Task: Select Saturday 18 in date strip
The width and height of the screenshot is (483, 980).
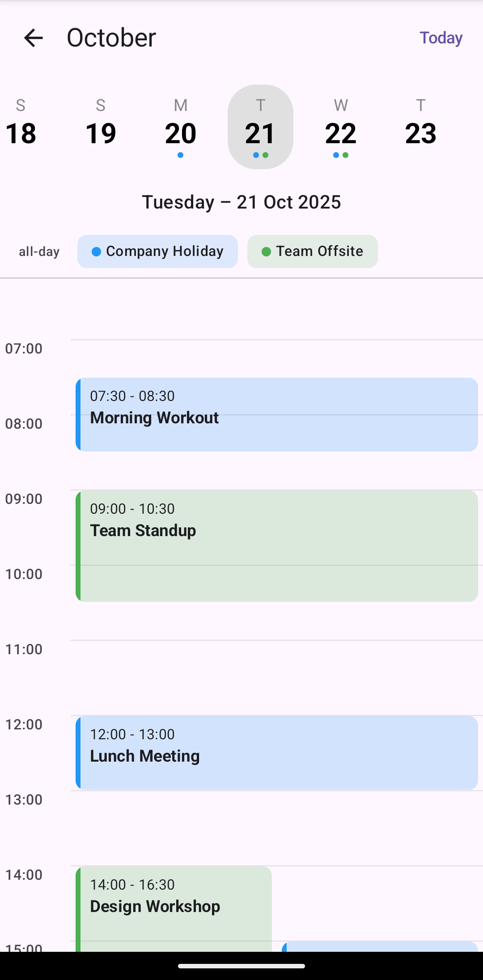Action: point(21,126)
